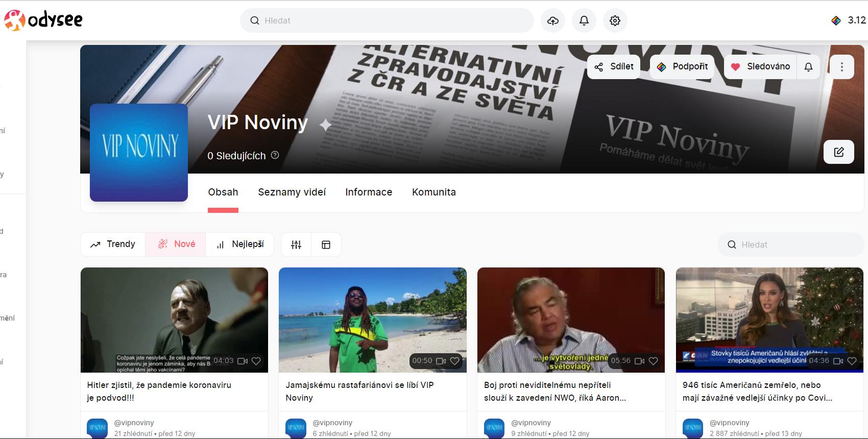The height and width of the screenshot is (439, 868).
Task: Click @vipnoviny under 946 tisíc video
Action: coord(730,423)
